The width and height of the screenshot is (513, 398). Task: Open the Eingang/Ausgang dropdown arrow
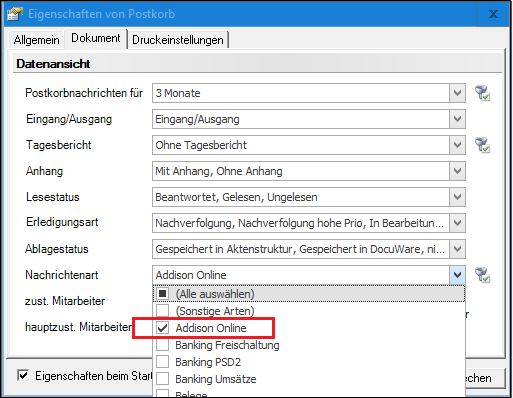(457, 119)
